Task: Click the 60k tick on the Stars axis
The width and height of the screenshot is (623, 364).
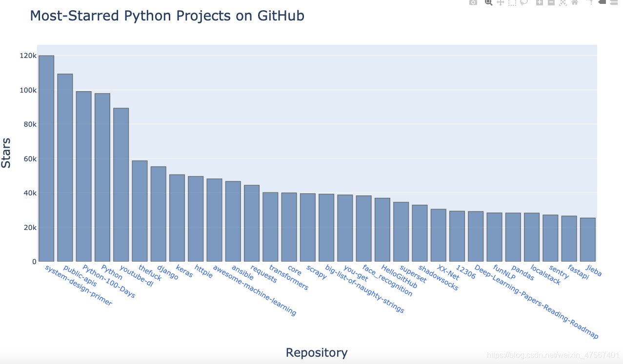Action: [29, 159]
